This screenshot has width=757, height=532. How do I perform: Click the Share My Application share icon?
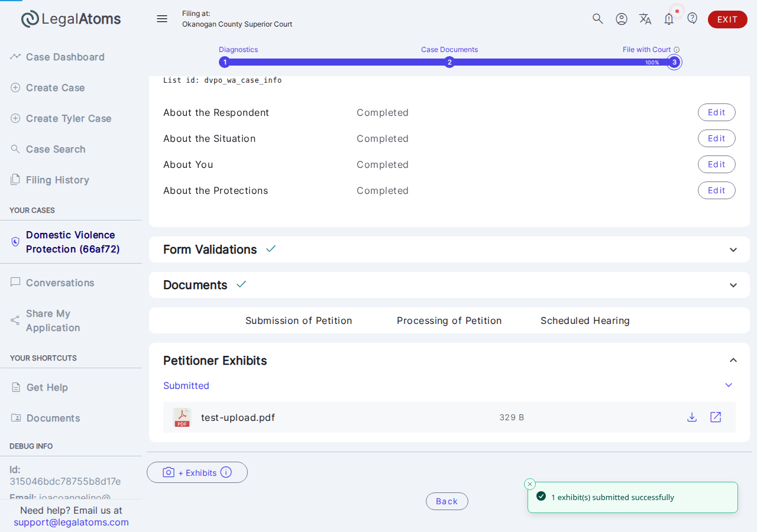pos(15,320)
